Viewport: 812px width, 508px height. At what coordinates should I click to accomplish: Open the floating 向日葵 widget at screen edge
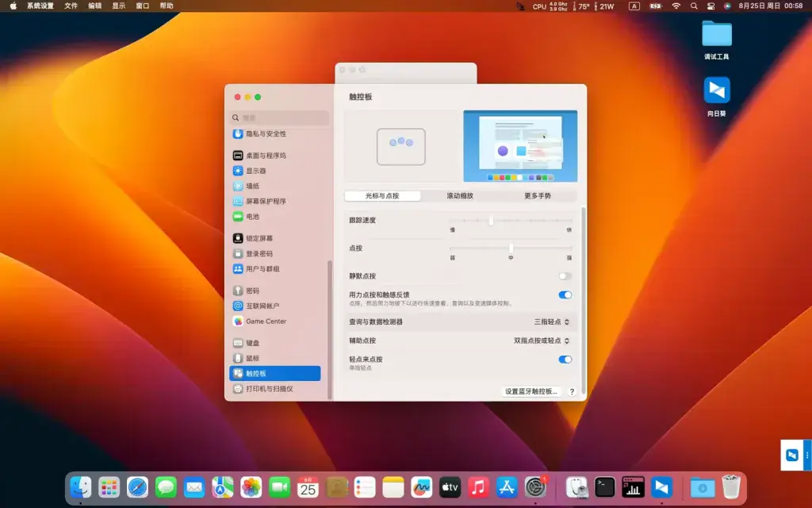click(795, 455)
